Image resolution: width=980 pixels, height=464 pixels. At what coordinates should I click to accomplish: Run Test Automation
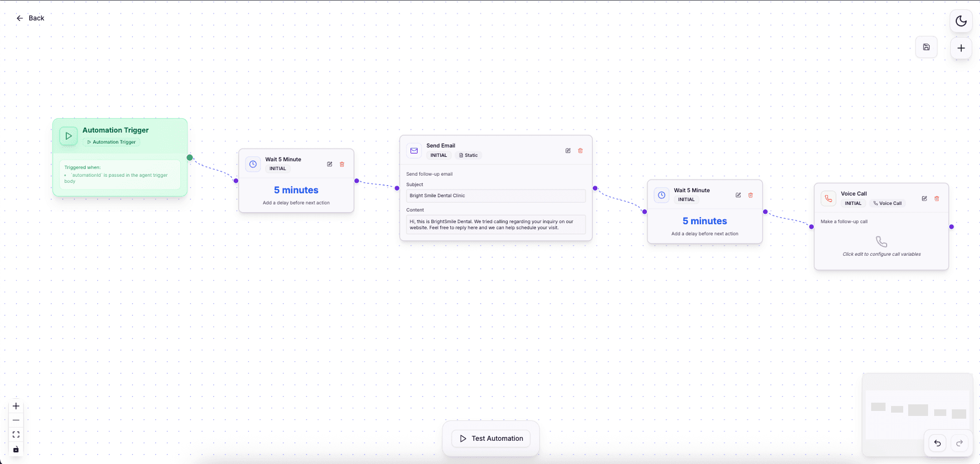click(x=491, y=439)
